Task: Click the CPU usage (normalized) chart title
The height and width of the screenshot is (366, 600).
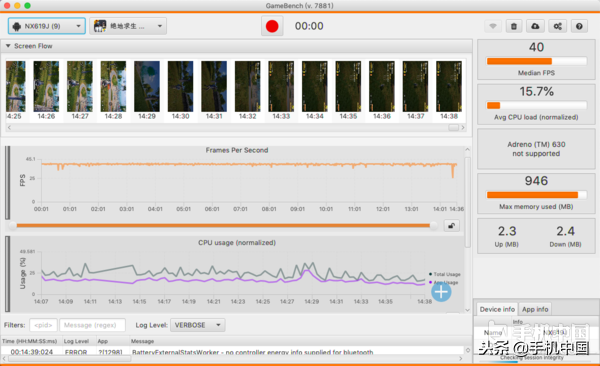Action: click(x=237, y=243)
